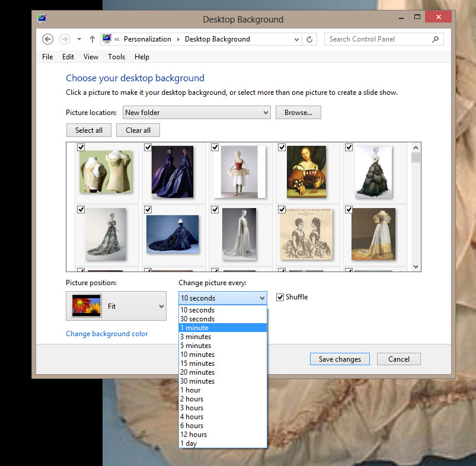The height and width of the screenshot is (466, 476).
Task: Click the Forward navigation arrow
Action: [x=65, y=39]
